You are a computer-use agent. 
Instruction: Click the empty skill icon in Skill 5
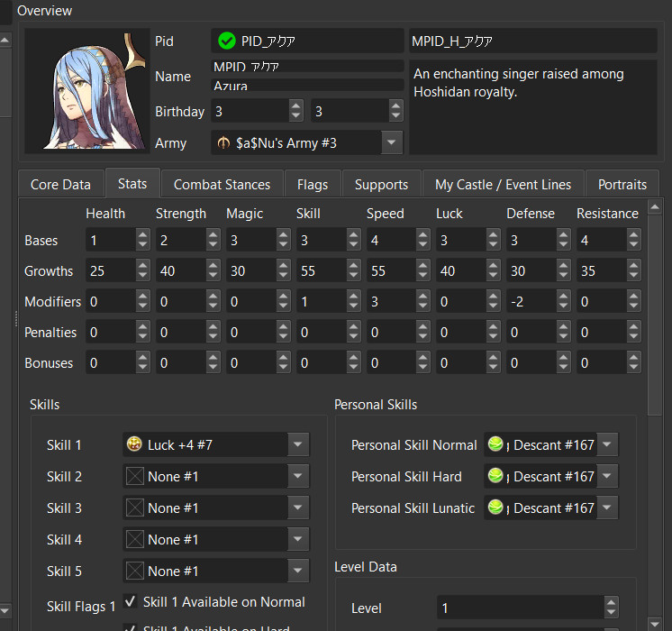tap(134, 571)
